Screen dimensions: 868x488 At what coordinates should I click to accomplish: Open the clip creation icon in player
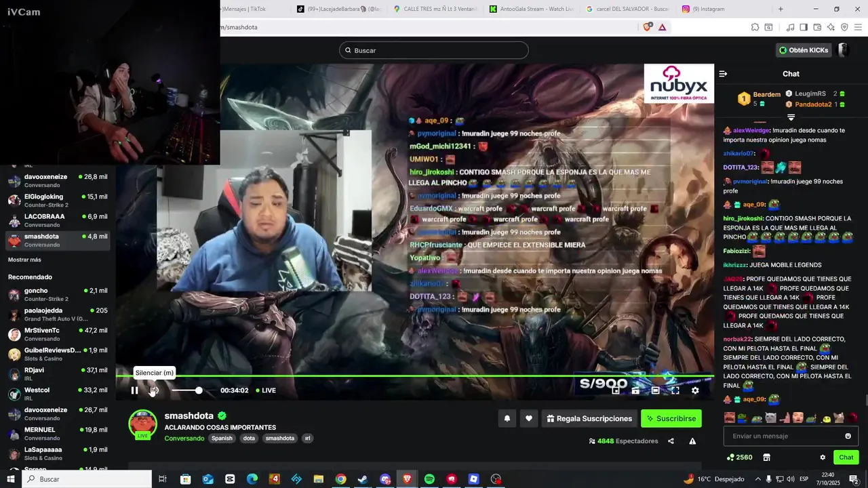tap(635, 390)
